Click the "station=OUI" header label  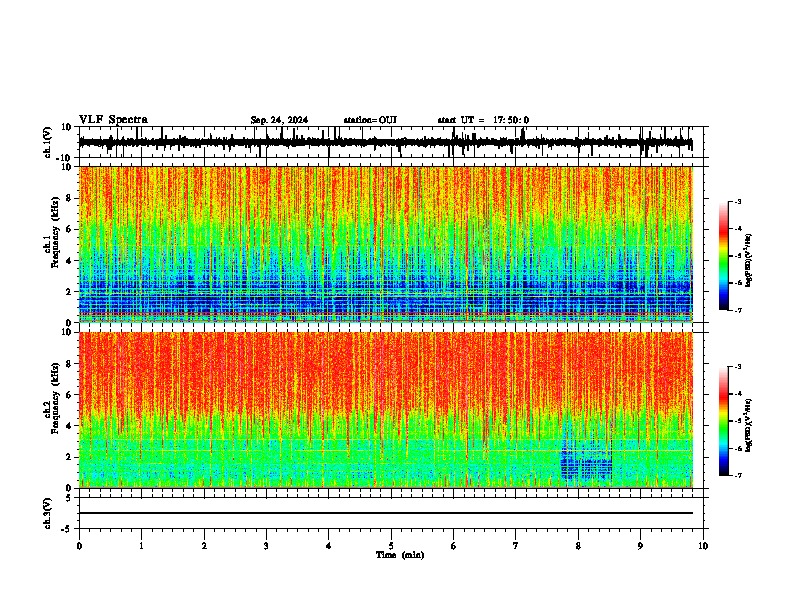[370, 120]
